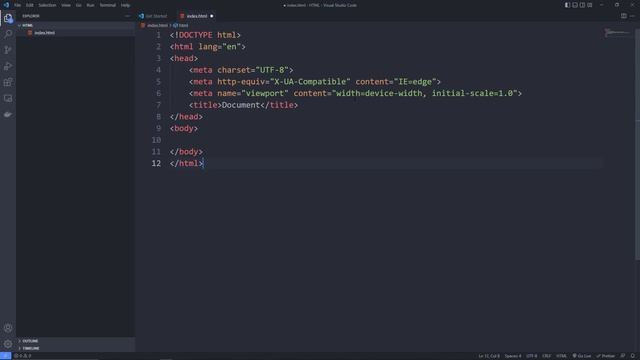Open the html element breadcrumb dropdown

click(x=181, y=25)
